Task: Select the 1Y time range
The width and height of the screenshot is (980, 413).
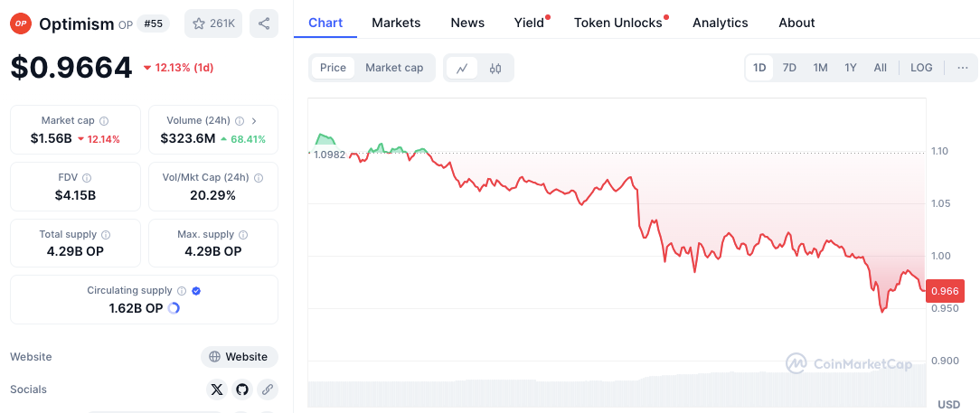Action: (x=851, y=68)
